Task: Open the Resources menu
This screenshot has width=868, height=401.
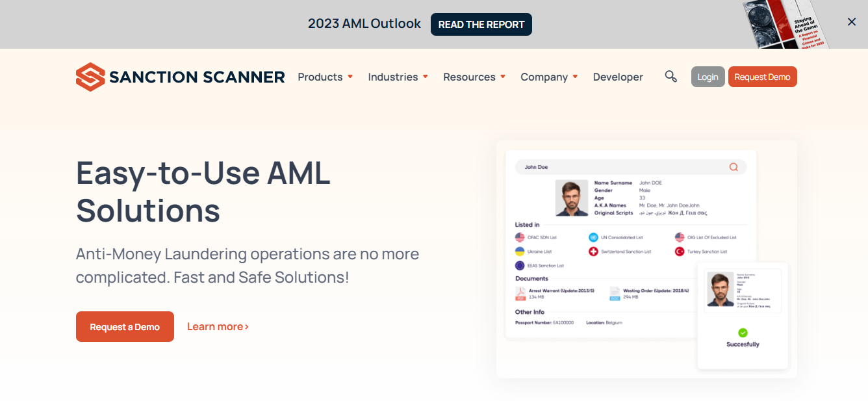Action: coord(469,77)
